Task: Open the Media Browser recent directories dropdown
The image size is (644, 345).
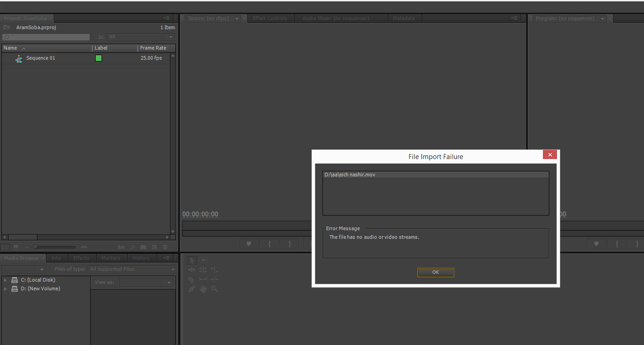Action: [x=24, y=269]
